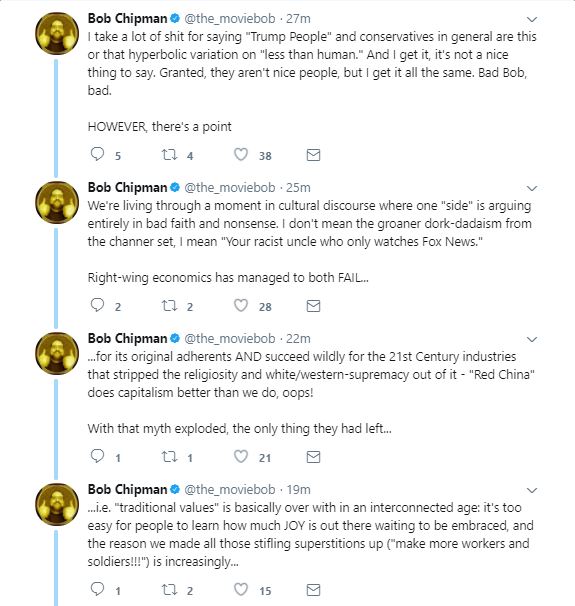Open the chevron menu on 22m tweet
This screenshot has width=575, height=606.
click(532, 339)
